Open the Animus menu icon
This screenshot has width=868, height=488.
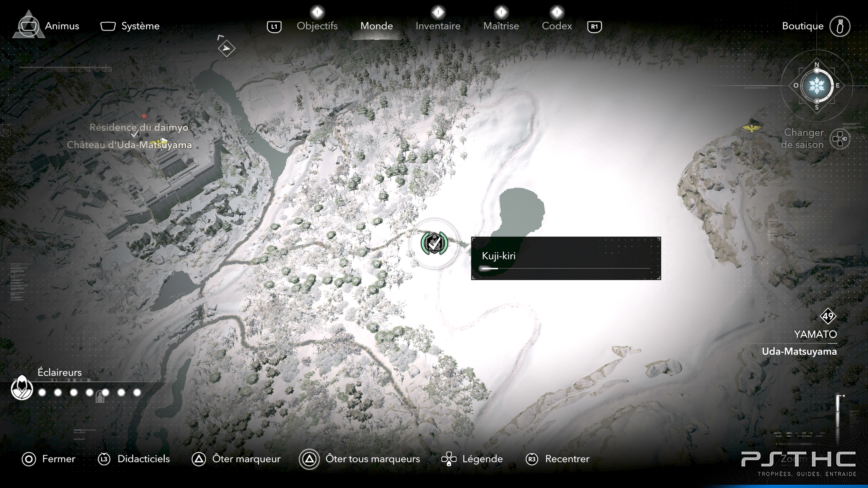click(29, 26)
